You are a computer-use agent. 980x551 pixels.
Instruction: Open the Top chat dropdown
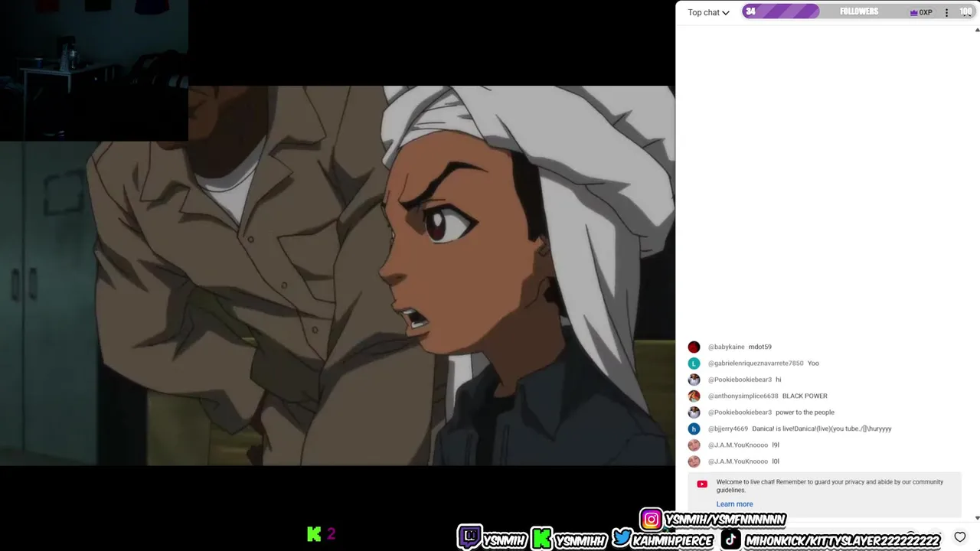click(708, 12)
